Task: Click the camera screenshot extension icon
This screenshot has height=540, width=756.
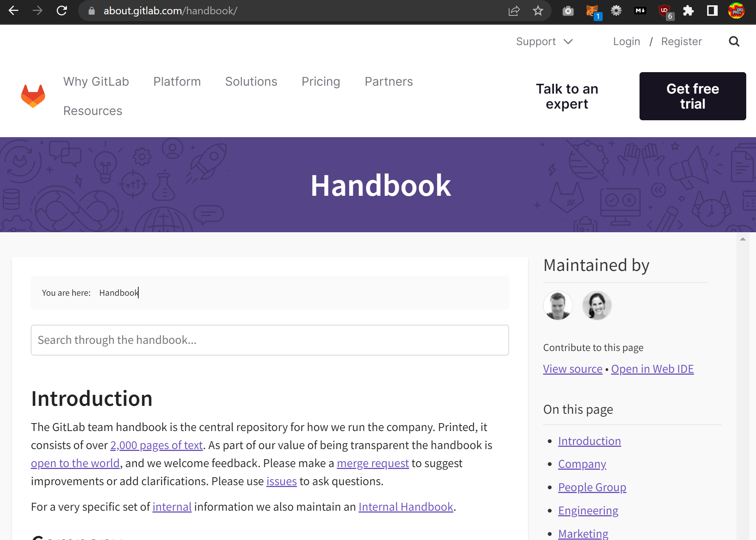Action: (x=568, y=11)
